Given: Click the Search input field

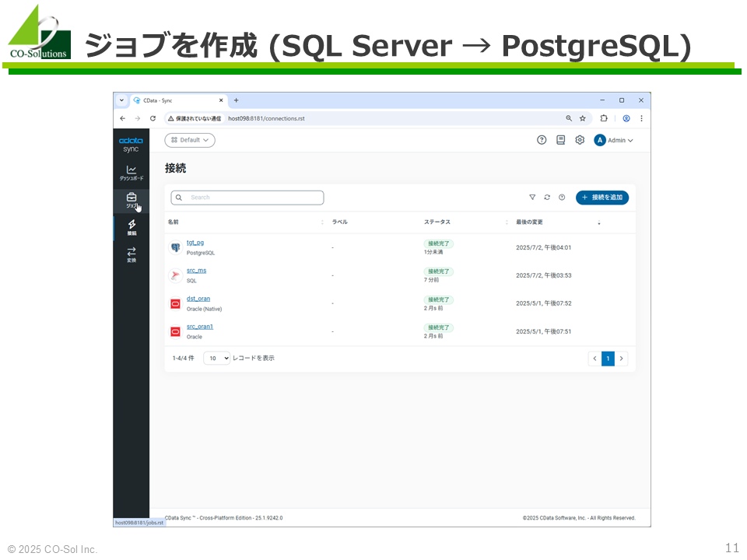Looking at the screenshot, I should [247, 198].
